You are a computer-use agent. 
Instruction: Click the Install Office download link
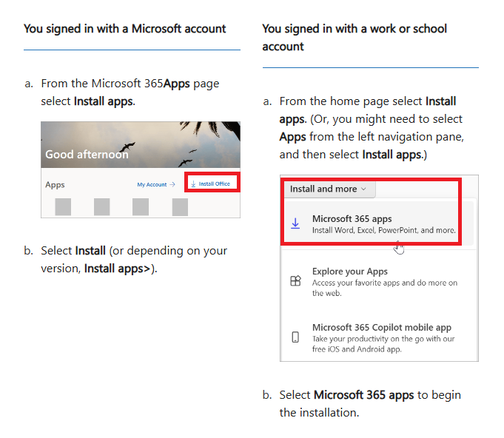click(210, 183)
